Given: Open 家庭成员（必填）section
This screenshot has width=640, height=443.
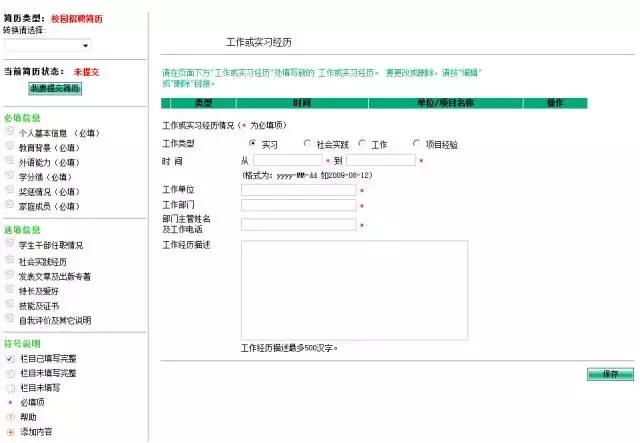Looking at the screenshot, I should coord(49,207).
